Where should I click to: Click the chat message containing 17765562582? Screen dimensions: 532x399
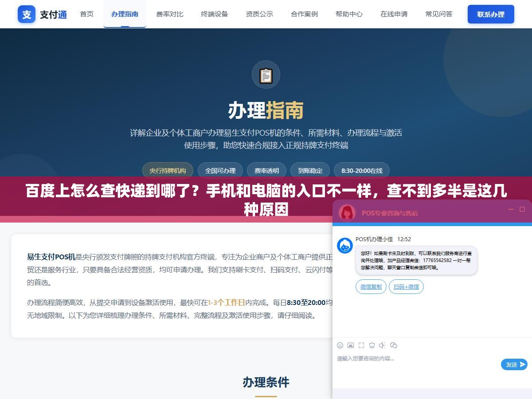(416, 261)
